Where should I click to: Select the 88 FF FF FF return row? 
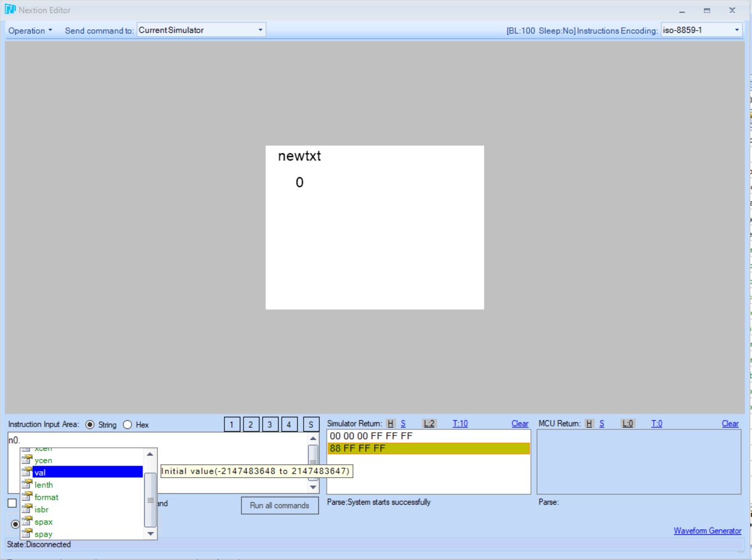coord(428,449)
